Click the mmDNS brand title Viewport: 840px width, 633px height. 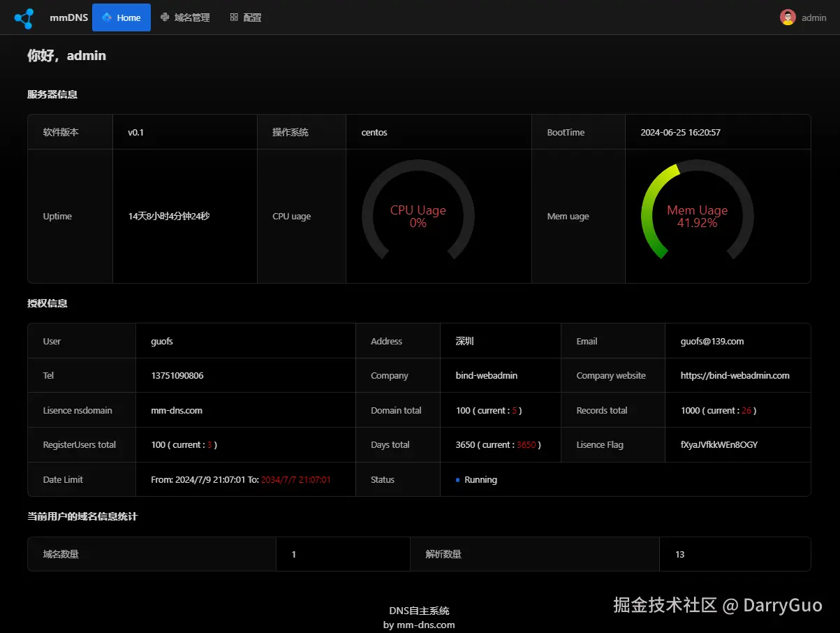pyautogui.click(x=69, y=18)
